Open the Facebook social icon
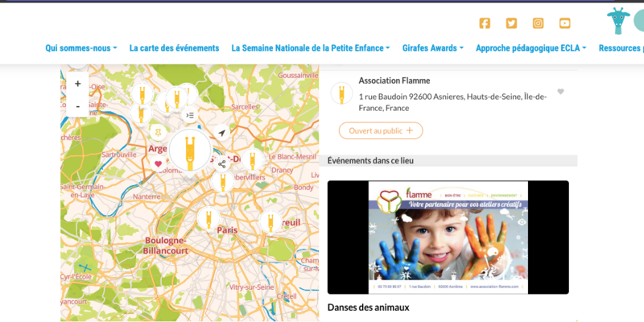644x322 pixels. tap(485, 23)
